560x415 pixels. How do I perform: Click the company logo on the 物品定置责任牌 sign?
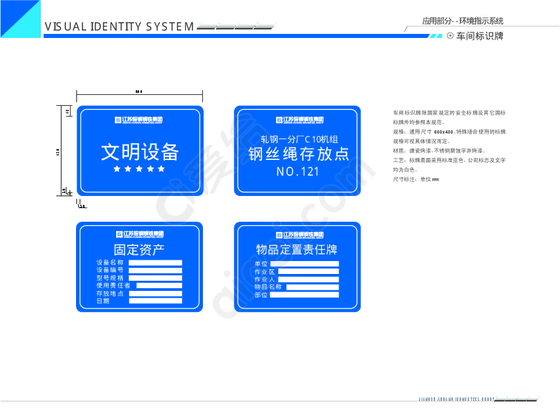[300, 235]
